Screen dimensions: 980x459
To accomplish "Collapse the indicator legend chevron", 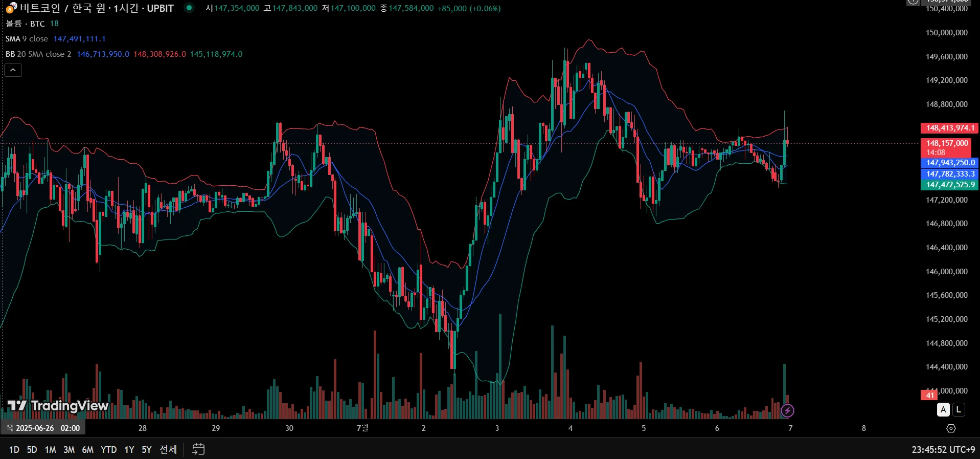I will click(13, 70).
